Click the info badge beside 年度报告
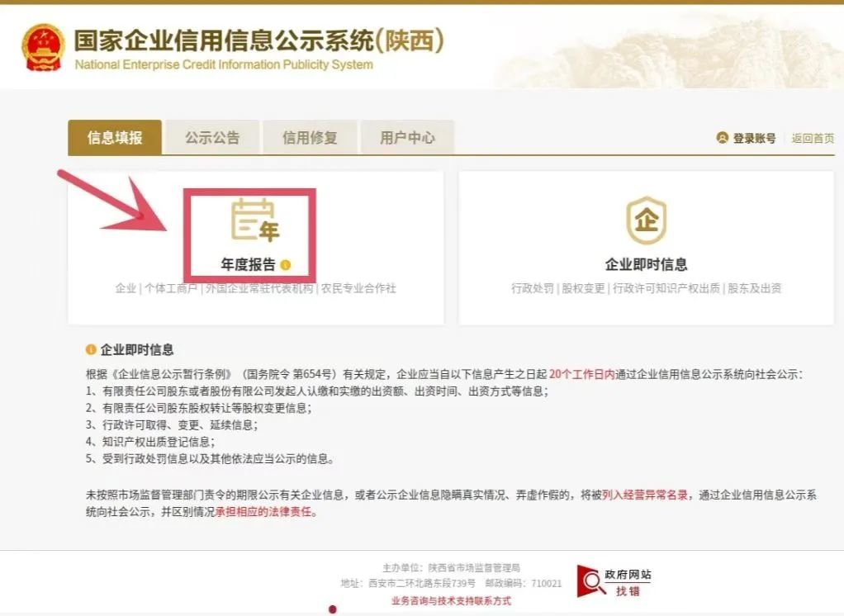Image resolution: width=844 pixels, height=616 pixels. [285, 265]
